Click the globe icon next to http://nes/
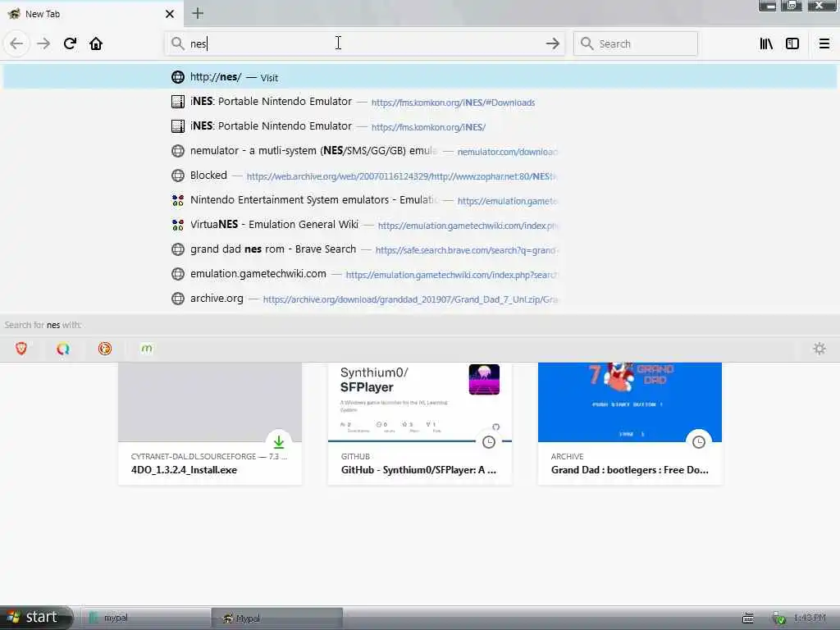This screenshot has width=840, height=630. tap(178, 77)
